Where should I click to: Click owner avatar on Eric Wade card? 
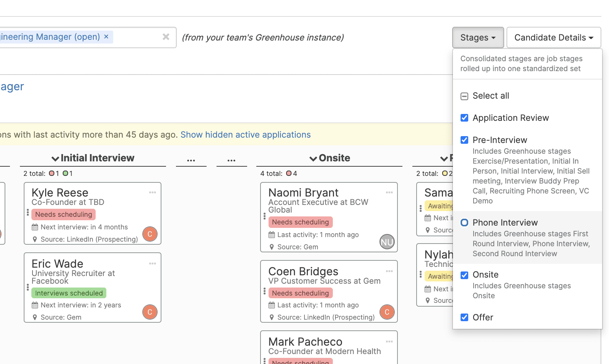tap(150, 312)
